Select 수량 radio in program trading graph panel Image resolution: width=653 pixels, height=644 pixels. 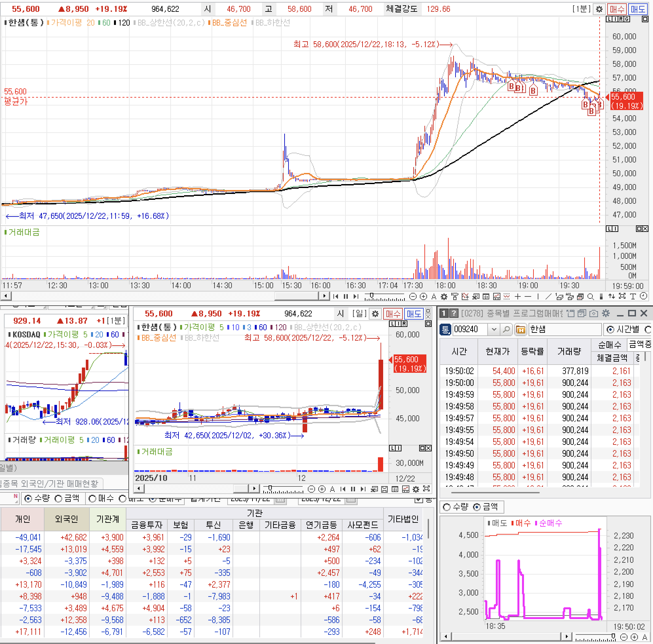(x=447, y=507)
